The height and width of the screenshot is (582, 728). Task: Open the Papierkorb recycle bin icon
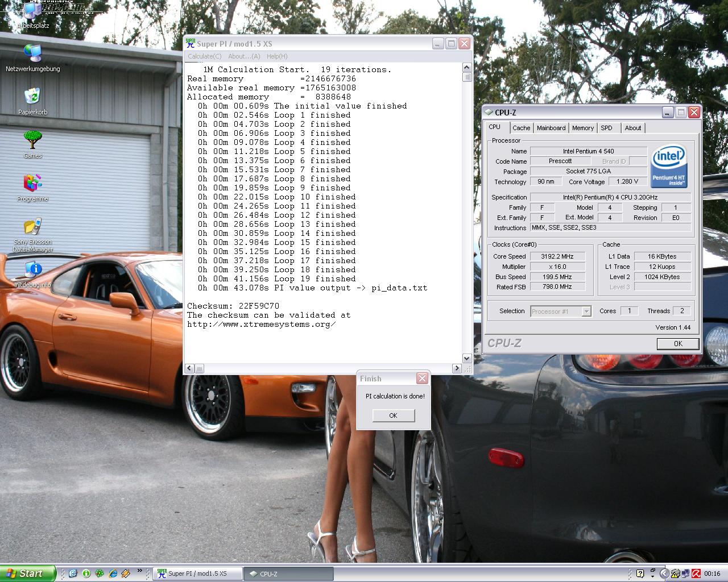[32, 97]
